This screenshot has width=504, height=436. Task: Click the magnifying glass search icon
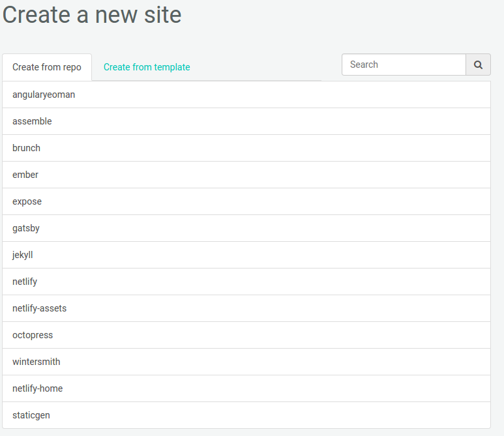pyautogui.click(x=478, y=65)
